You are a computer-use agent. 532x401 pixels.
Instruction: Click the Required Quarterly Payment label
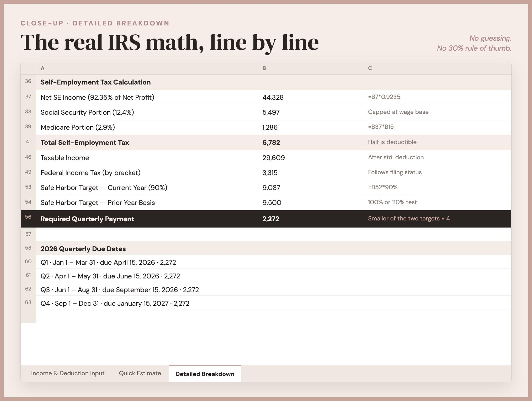87,219
